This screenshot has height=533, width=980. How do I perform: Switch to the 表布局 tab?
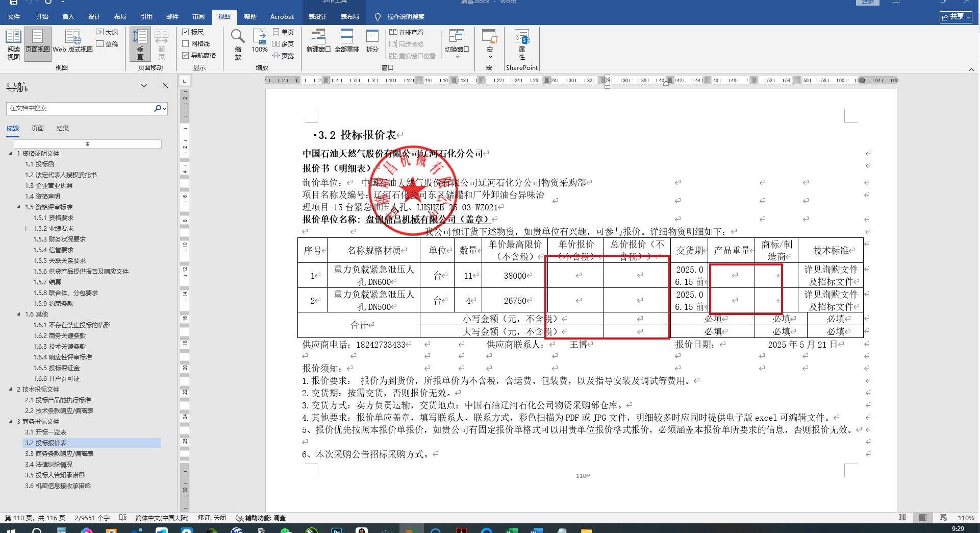click(350, 17)
